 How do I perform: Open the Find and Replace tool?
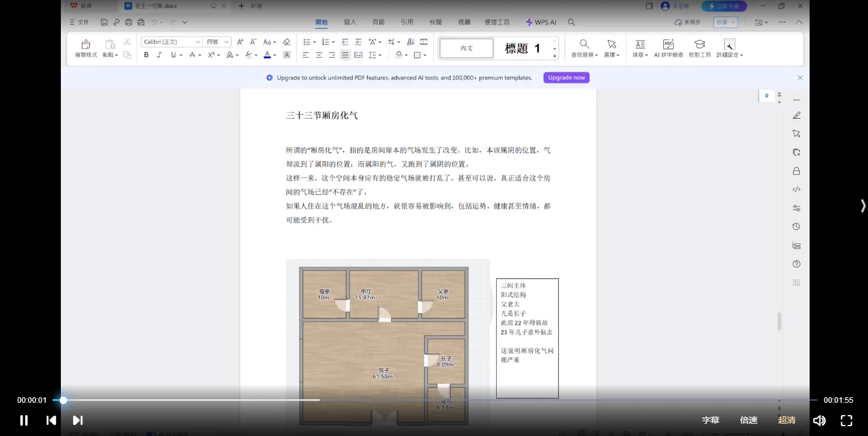[x=583, y=49]
